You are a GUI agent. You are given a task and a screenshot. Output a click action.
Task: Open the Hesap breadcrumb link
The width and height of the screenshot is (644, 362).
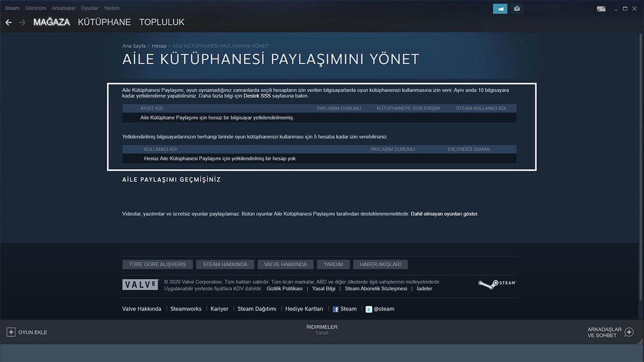coord(159,46)
